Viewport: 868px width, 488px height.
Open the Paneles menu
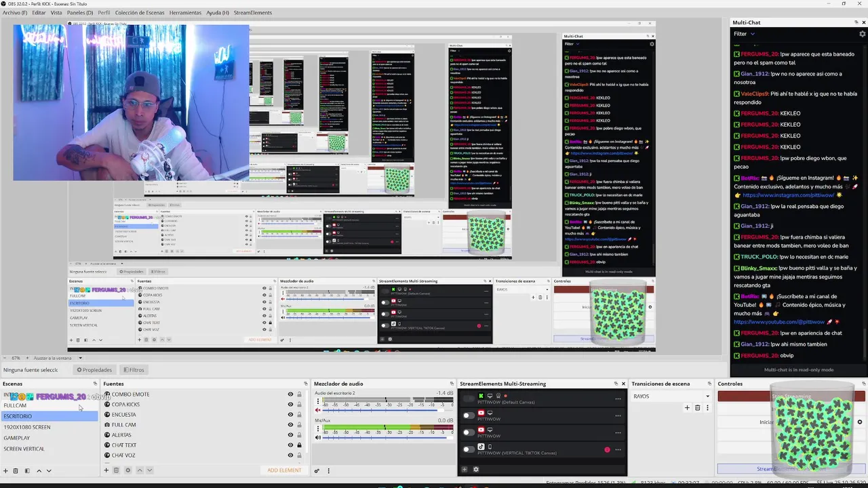tap(80, 12)
